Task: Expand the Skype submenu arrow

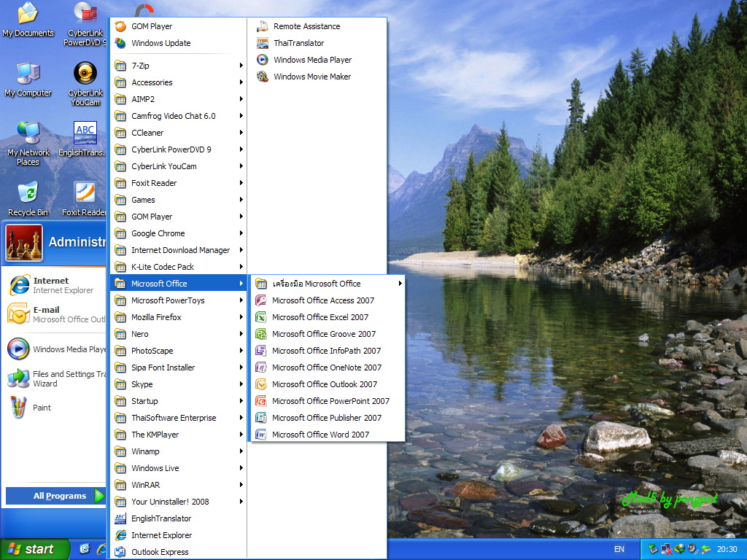Action: [x=241, y=384]
